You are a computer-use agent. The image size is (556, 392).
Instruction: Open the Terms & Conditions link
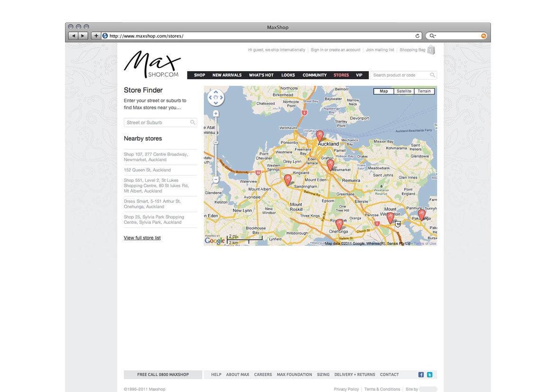pyautogui.click(x=382, y=389)
